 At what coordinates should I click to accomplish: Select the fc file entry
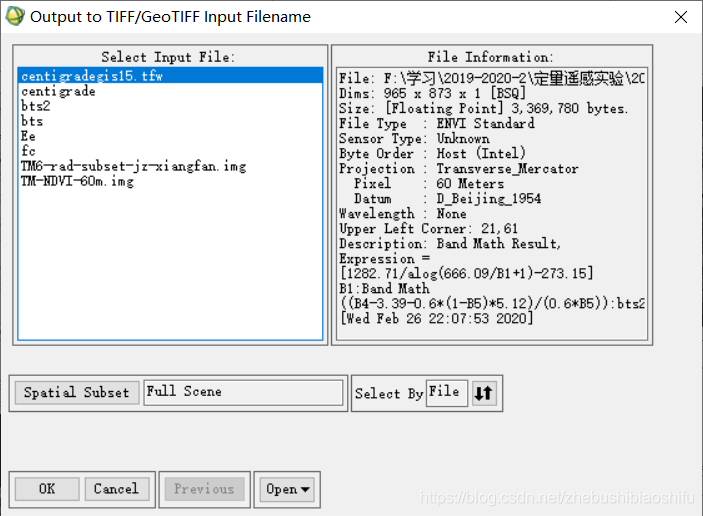(170, 151)
